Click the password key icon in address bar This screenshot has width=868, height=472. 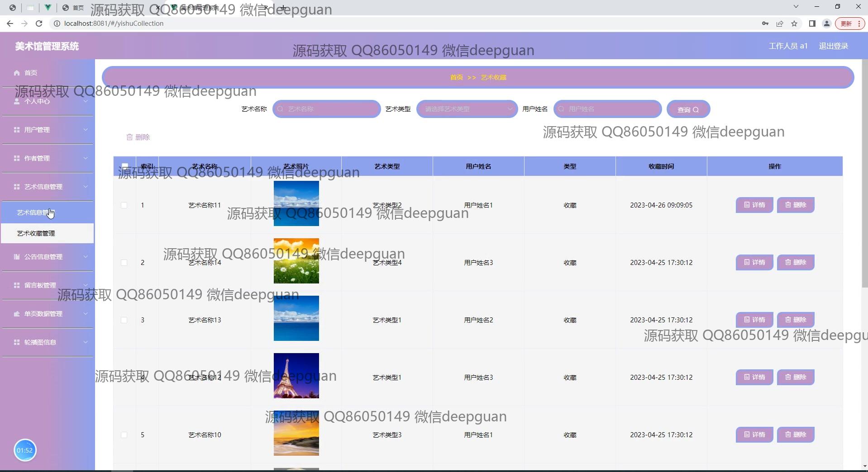[x=765, y=24]
